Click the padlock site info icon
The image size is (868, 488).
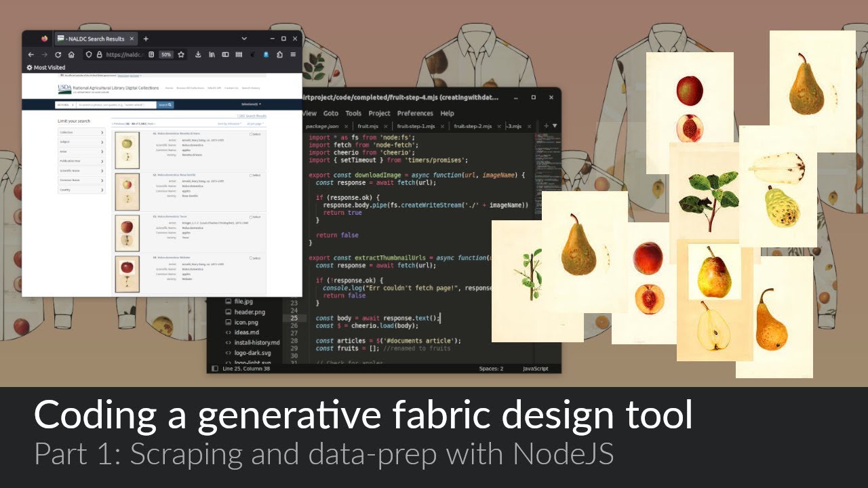(x=99, y=54)
